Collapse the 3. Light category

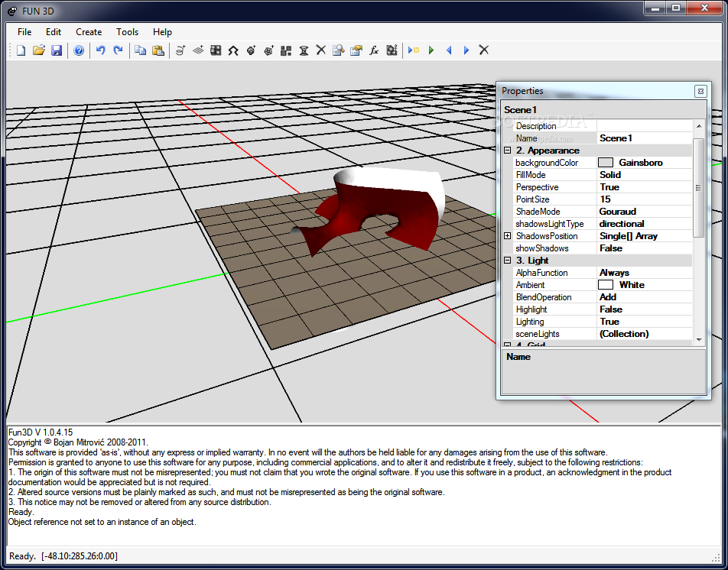[x=508, y=261]
